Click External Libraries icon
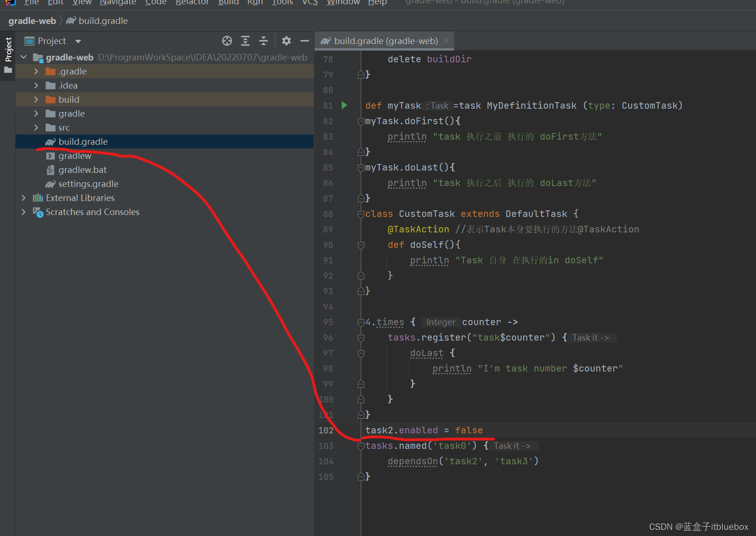Viewport: 756px width, 536px height. (38, 198)
